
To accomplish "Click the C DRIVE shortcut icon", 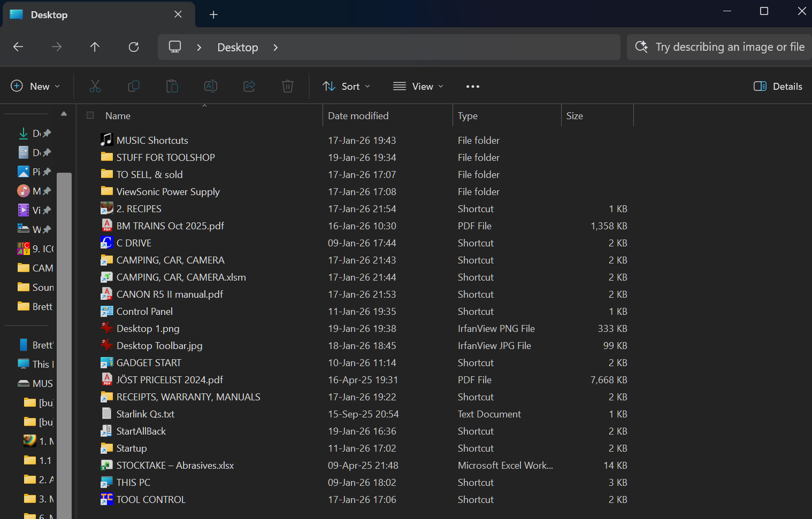I will [x=107, y=243].
